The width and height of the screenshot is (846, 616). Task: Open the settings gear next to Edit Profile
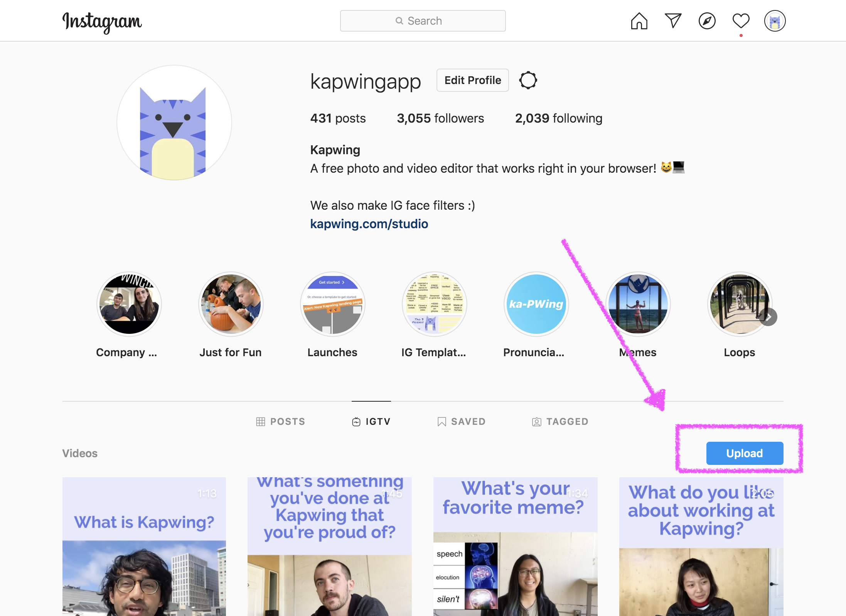[x=528, y=80]
